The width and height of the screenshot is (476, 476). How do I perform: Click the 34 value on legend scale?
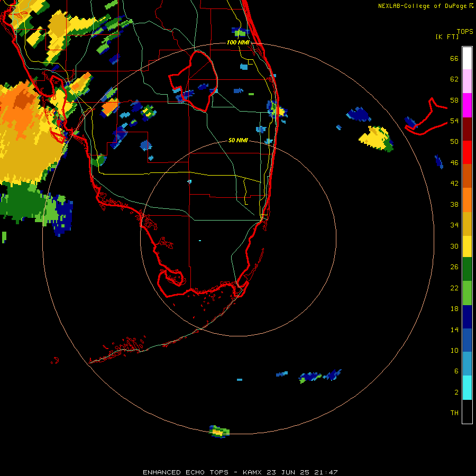click(x=454, y=225)
